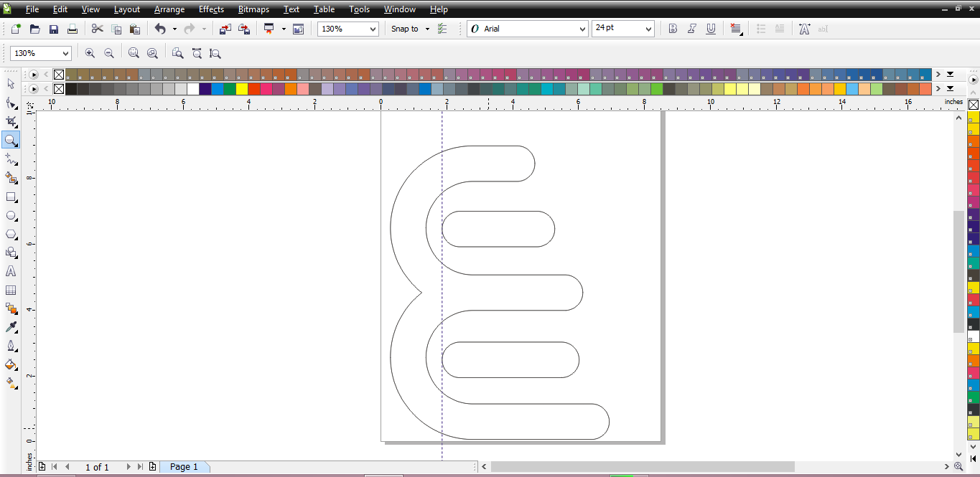
Task: Expand the application launcher dropdown arrow
Action: pyautogui.click(x=284, y=29)
